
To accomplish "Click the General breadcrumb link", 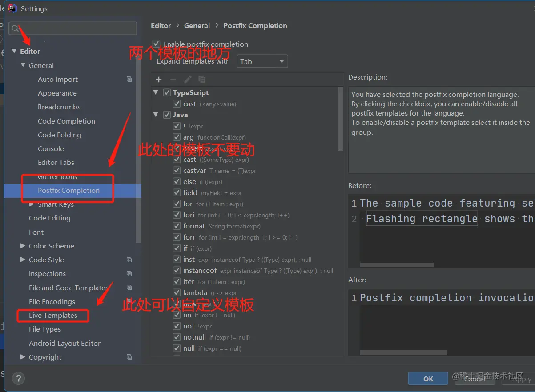I will point(197,25).
